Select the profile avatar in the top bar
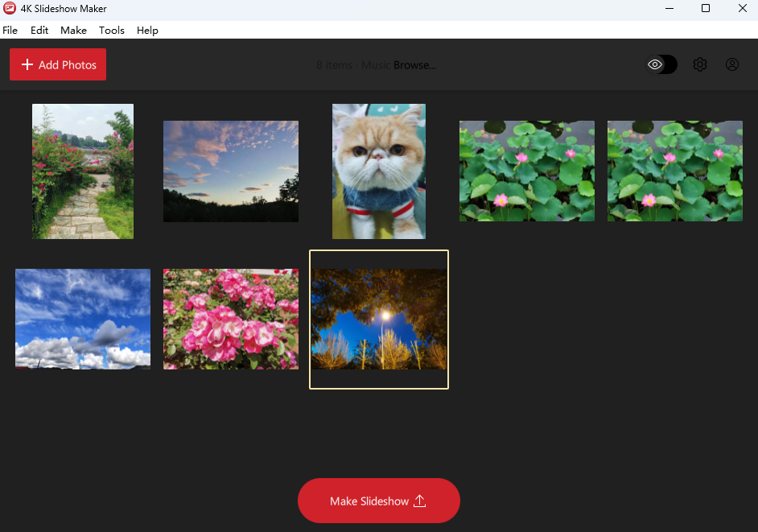The width and height of the screenshot is (758, 532). pos(731,64)
